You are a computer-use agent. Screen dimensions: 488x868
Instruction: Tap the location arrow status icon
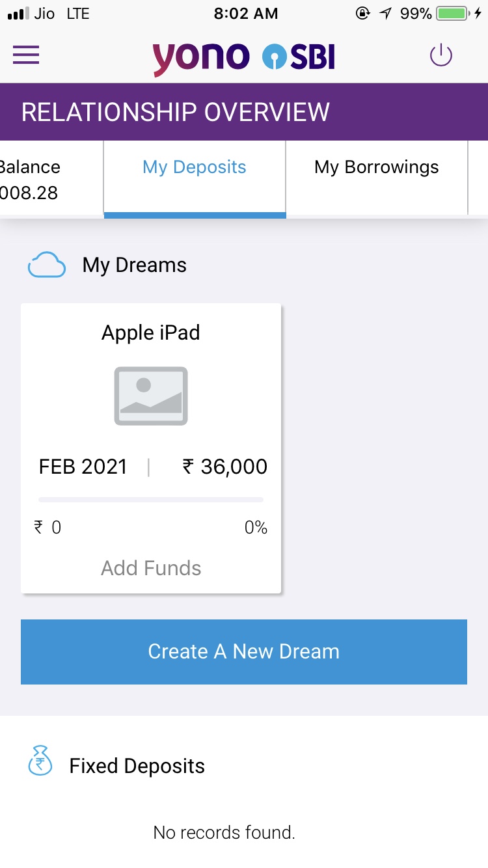386,14
